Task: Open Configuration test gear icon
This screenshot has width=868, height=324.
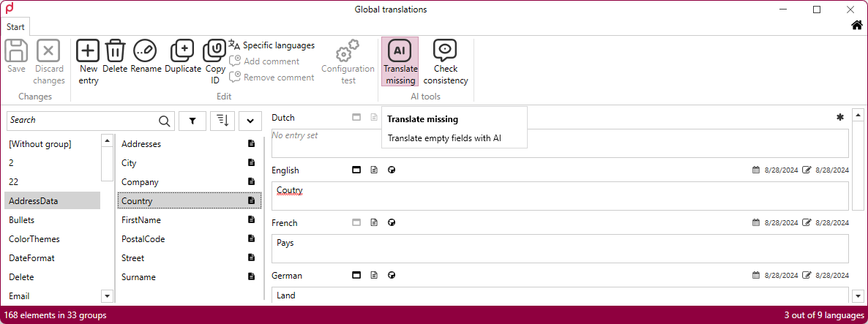Action: 348,51
